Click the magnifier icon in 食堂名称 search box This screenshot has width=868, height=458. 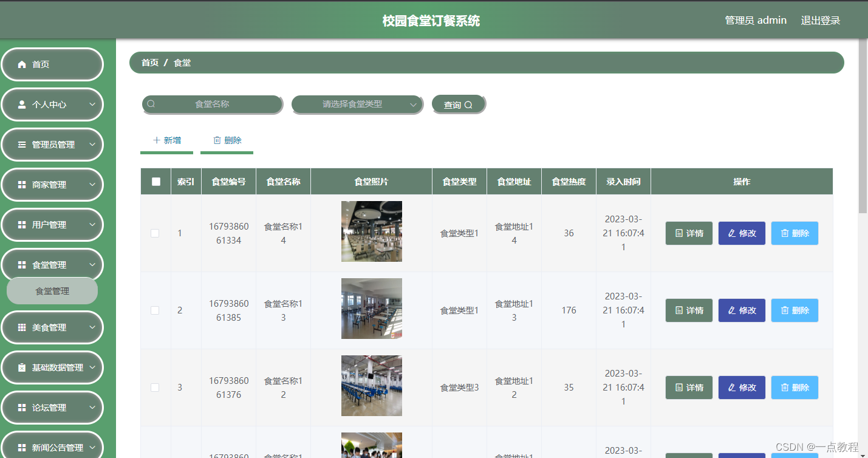[x=151, y=103]
